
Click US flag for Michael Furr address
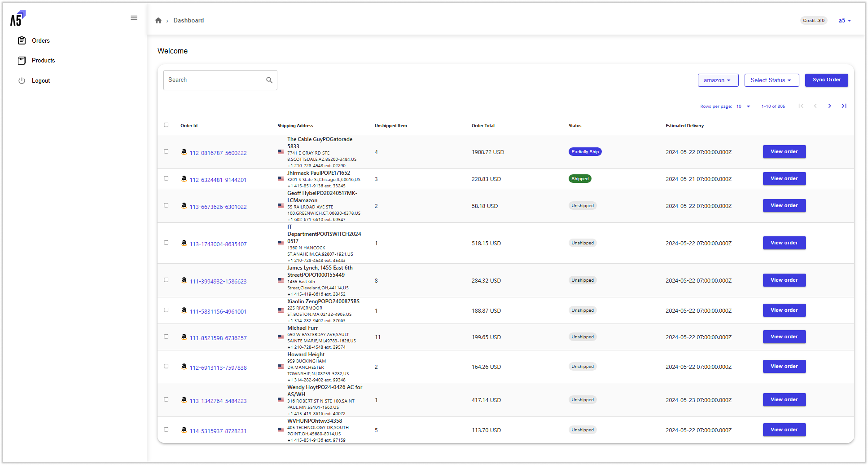pos(281,337)
